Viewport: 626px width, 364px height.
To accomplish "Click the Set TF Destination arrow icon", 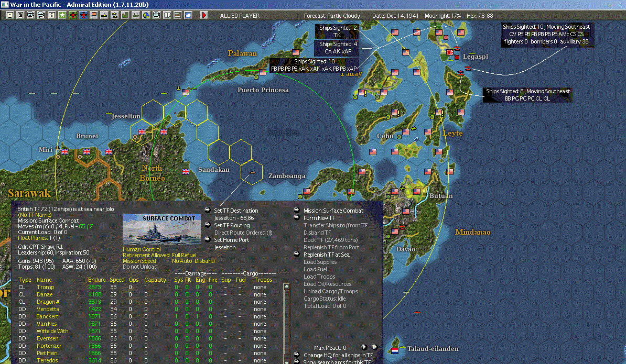I will click(207, 210).
